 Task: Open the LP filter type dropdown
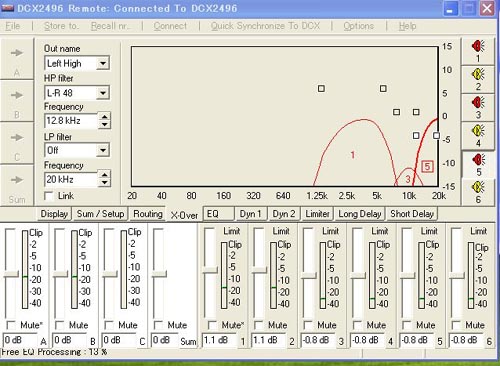(x=103, y=150)
